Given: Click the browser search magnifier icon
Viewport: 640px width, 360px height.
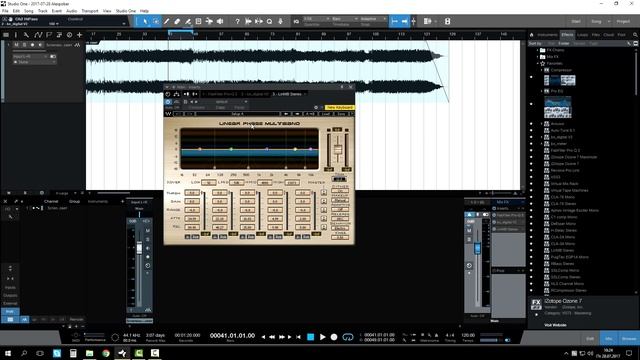Looking at the screenshot, I should [x=635, y=35].
